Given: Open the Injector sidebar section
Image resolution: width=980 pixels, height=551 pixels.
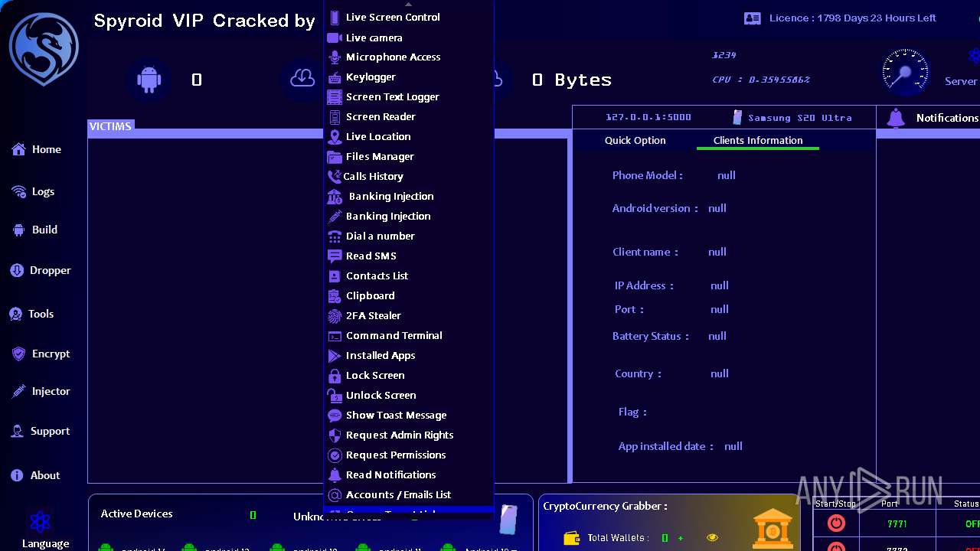Looking at the screenshot, I should (x=41, y=391).
